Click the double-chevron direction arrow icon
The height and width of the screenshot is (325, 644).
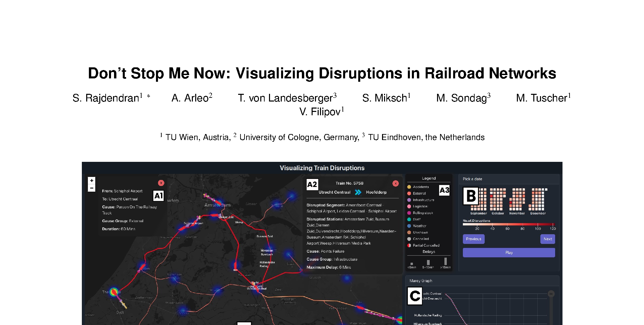pos(358,192)
